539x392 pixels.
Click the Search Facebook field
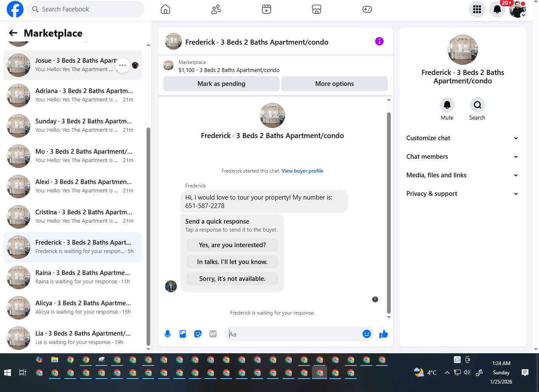click(x=86, y=9)
